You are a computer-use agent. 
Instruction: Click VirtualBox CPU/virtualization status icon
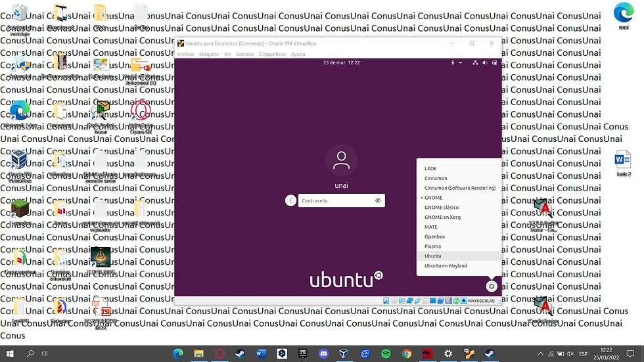pos(448,301)
